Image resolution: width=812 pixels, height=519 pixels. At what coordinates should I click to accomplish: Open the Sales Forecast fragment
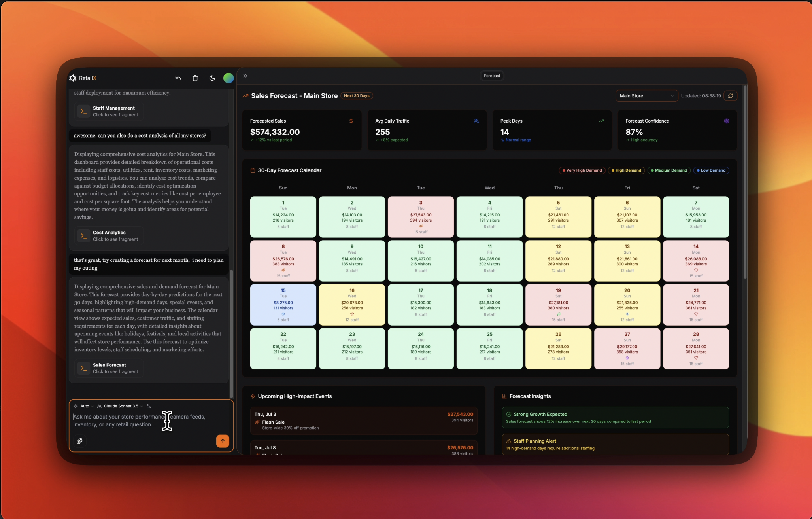[x=109, y=368]
